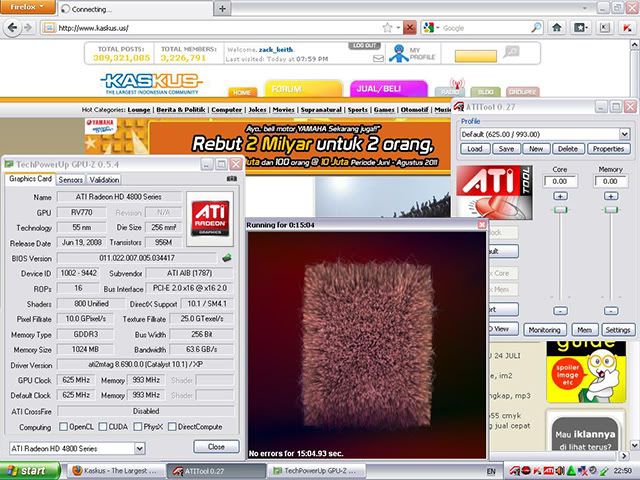
Task: Click the Firefox address bar
Action: (x=218, y=28)
